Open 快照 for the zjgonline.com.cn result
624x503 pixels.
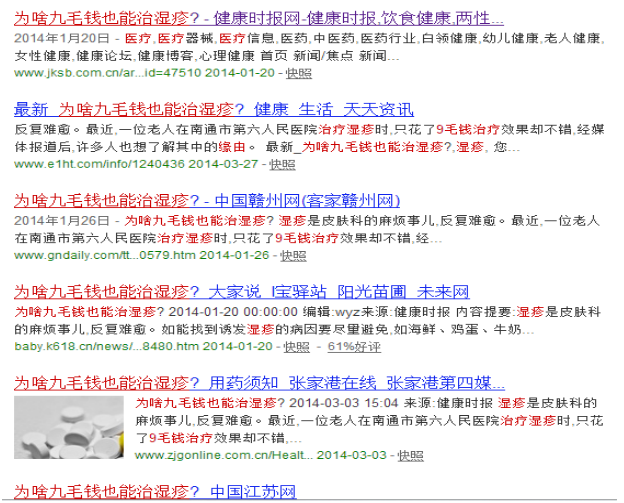(x=410, y=455)
